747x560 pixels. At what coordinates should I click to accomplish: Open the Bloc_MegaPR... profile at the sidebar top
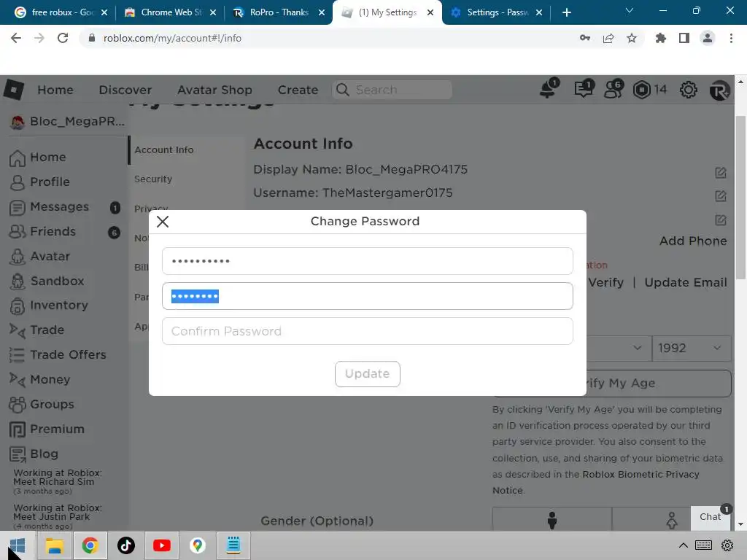pos(67,122)
